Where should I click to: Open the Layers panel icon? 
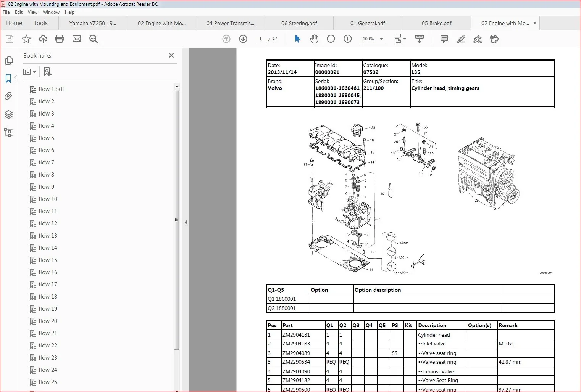click(x=8, y=114)
